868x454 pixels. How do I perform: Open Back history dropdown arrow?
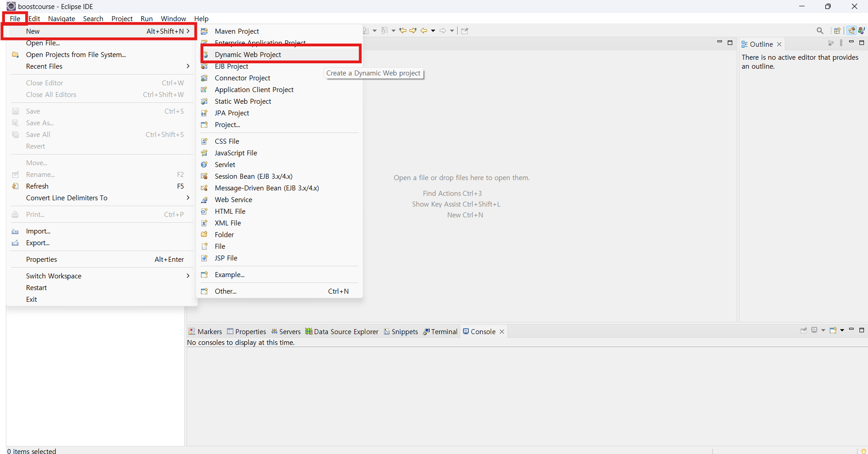pyautogui.click(x=433, y=31)
